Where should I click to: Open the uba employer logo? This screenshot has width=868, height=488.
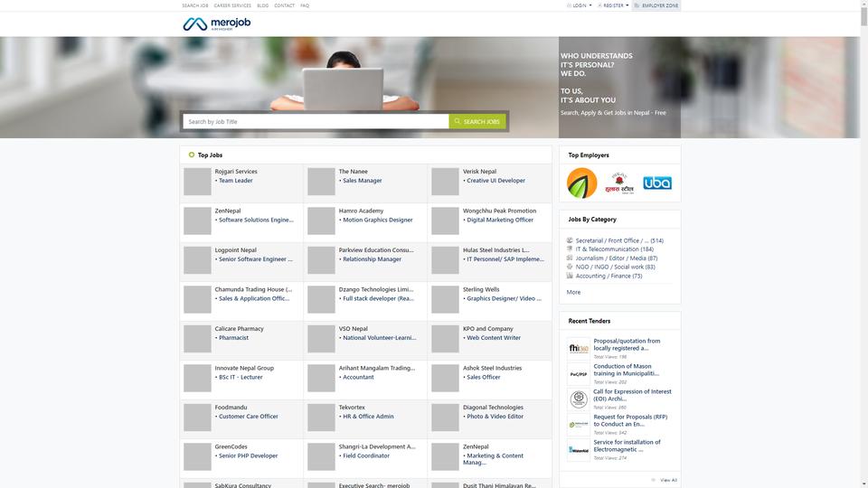click(657, 183)
